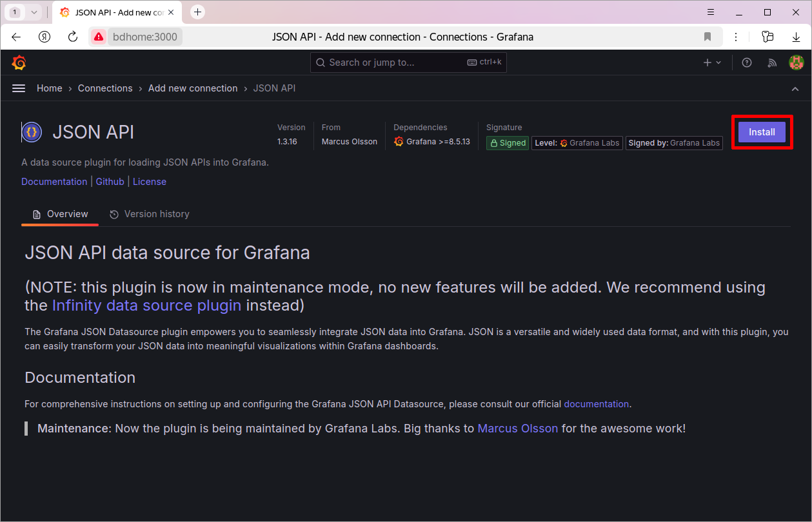Open the License link
This screenshot has height=522, width=812.
click(x=150, y=182)
